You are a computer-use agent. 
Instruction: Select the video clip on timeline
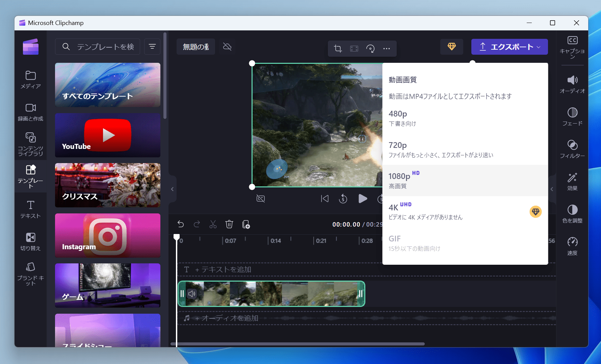(x=271, y=294)
